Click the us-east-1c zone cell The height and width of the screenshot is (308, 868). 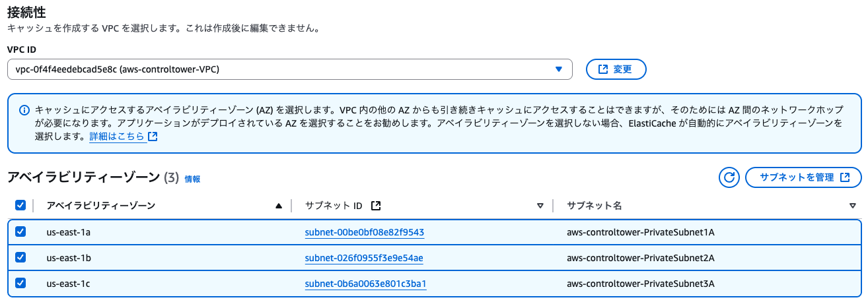pyautogui.click(x=69, y=284)
